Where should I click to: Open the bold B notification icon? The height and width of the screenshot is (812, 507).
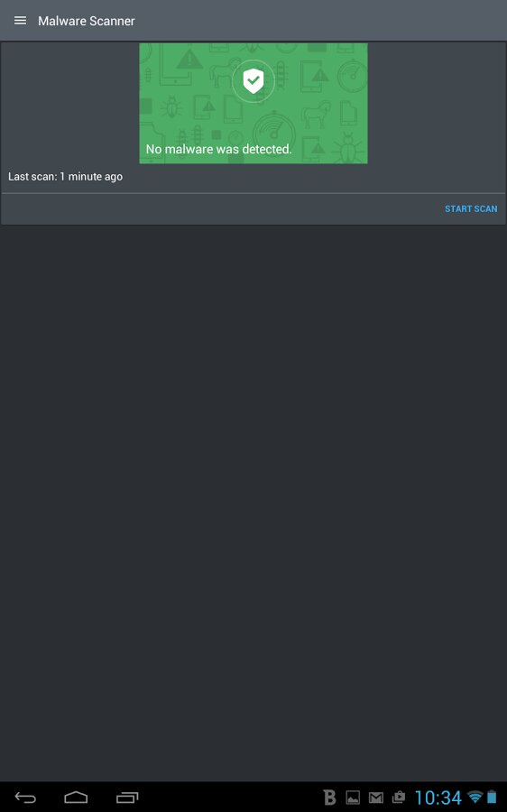point(329,798)
